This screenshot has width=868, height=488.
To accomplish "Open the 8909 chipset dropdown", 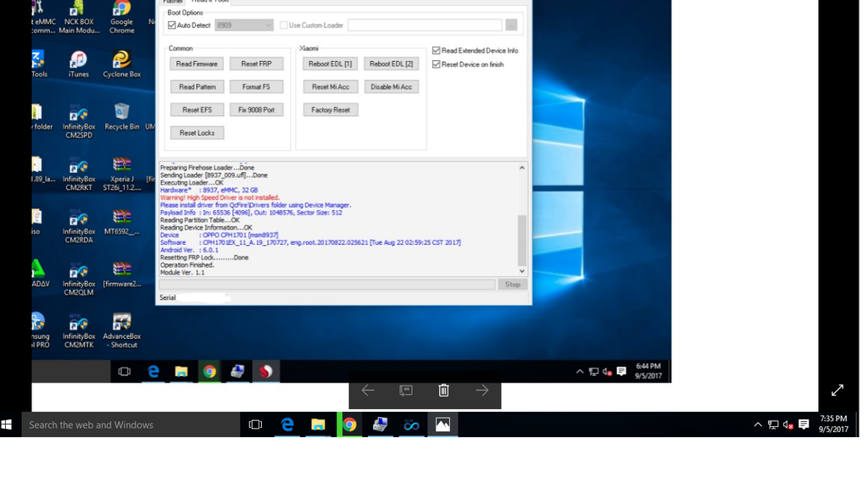I will click(x=244, y=25).
